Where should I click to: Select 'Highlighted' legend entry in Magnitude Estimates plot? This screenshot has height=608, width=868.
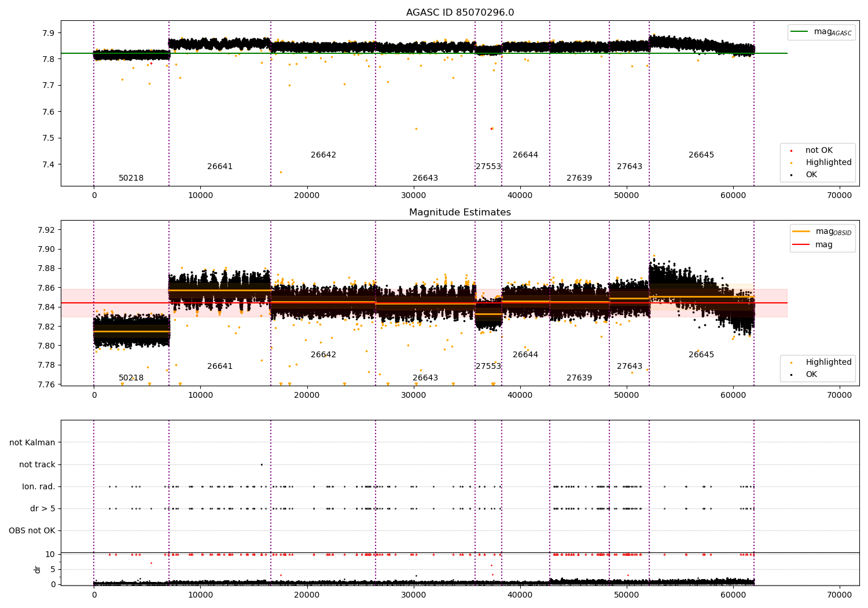(829, 362)
